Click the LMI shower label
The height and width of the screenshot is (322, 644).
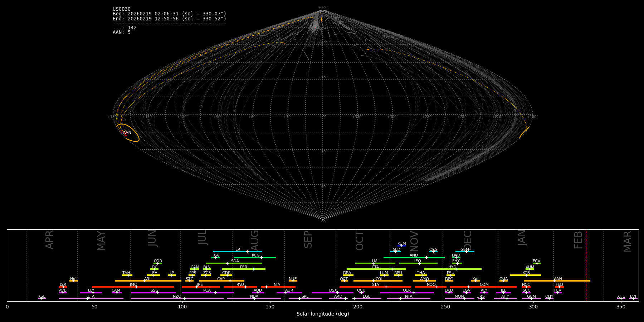(x=375, y=261)
